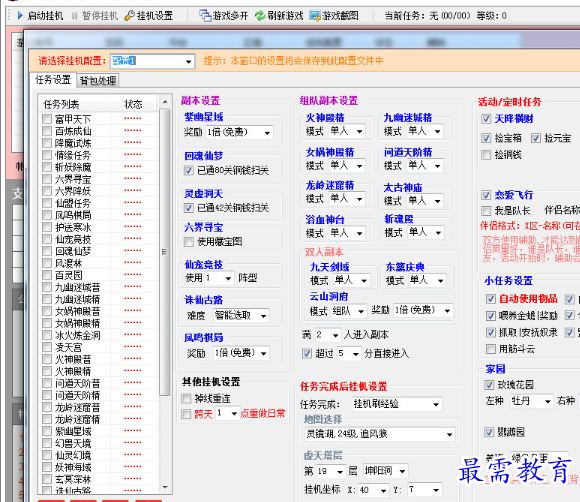Screen dimensions: 580x502
Task: Open 云山洞府 奖励 dropdown
Action: click(423, 311)
